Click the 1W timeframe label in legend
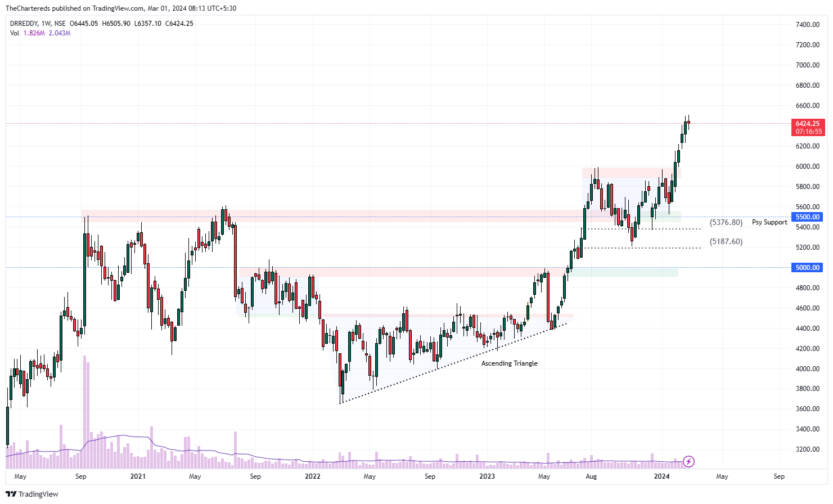Screen dimensions: 833x504 click(46, 24)
